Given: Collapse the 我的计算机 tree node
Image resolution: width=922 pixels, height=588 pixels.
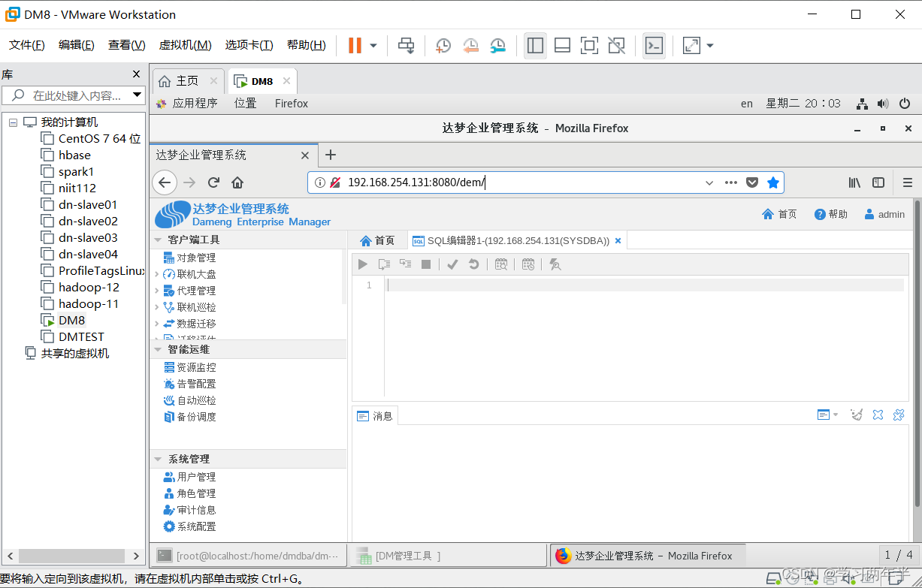Looking at the screenshot, I should (x=13, y=122).
